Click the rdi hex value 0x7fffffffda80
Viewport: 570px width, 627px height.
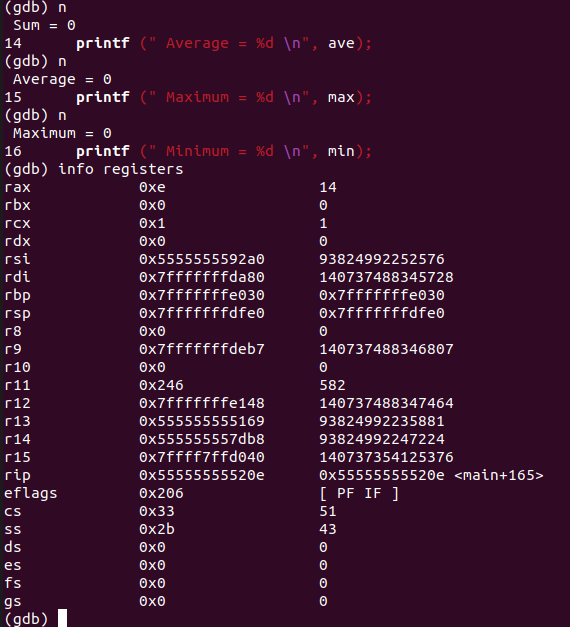pyautogui.click(x=202, y=277)
